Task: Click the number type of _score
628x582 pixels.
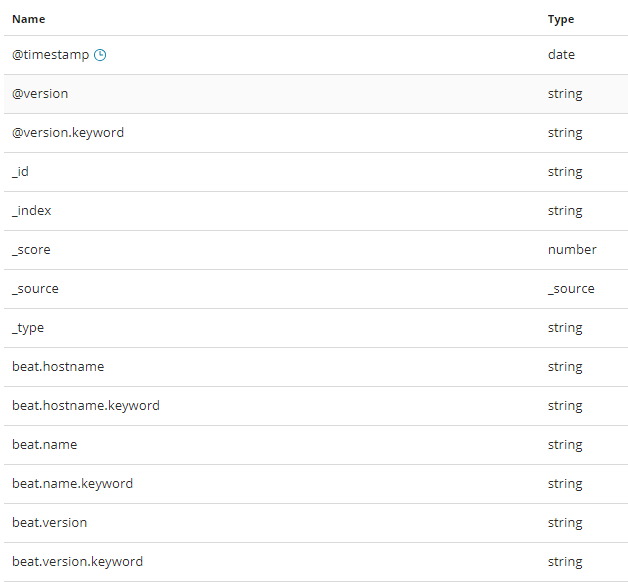Action: coord(572,250)
